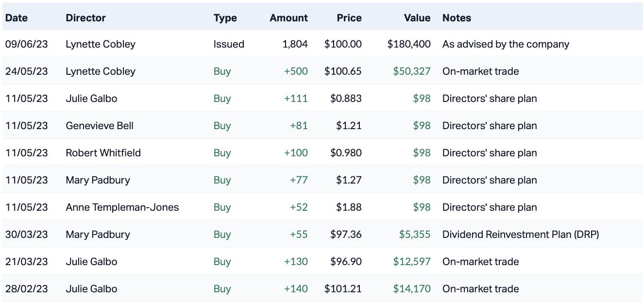
Task: Sort by the Type column header
Action: coord(225,18)
